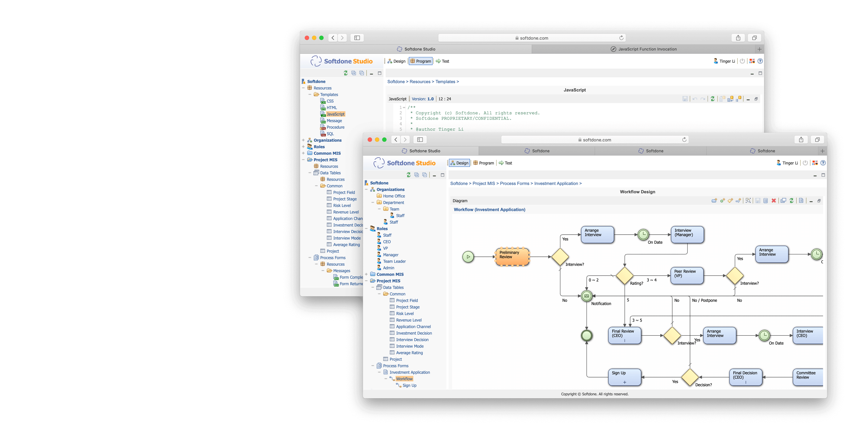Refresh the tree in the back window
This screenshot has width=868, height=434.
[x=345, y=73]
